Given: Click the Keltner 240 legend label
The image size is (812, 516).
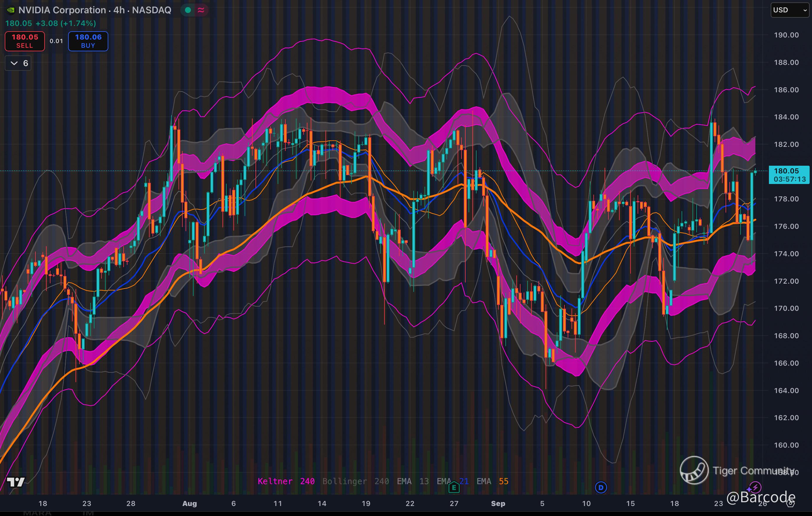Looking at the screenshot, I should tap(286, 481).
